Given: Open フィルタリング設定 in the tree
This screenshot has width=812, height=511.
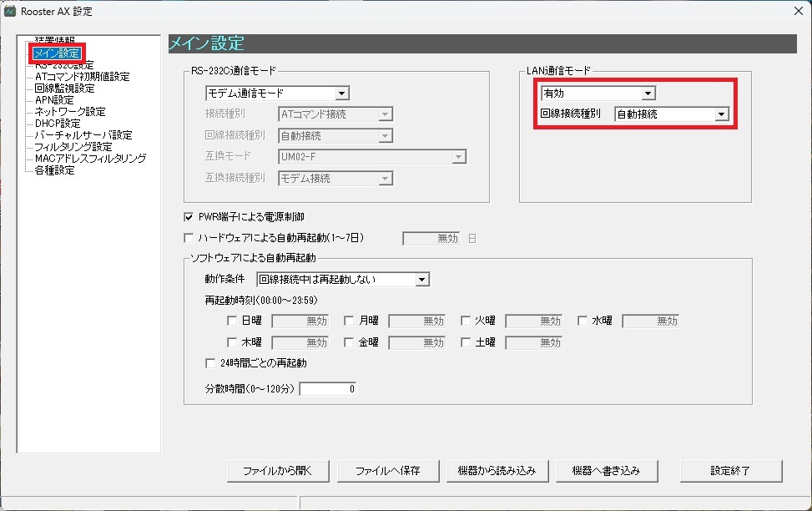Looking at the screenshot, I should point(73,147).
